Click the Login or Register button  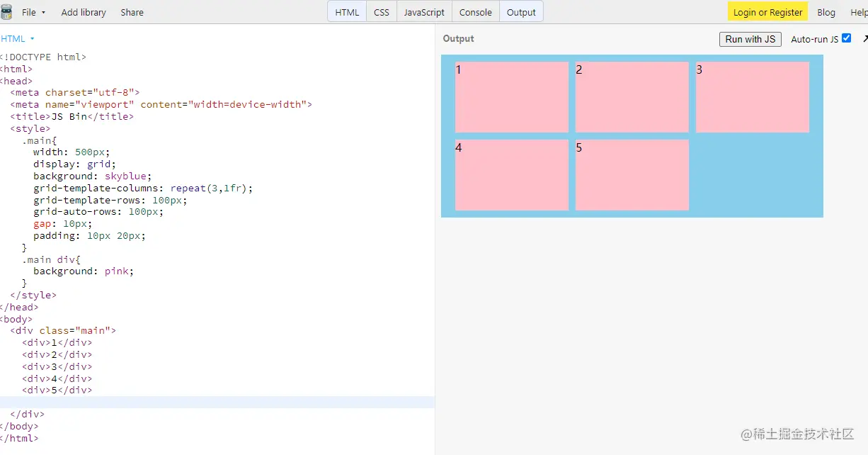[x=767, y=12]
